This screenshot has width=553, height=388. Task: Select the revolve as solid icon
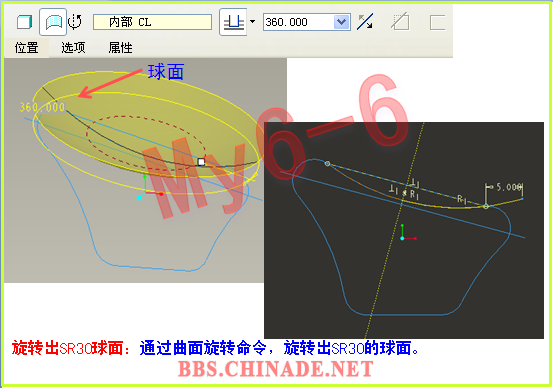click(24, 22)
